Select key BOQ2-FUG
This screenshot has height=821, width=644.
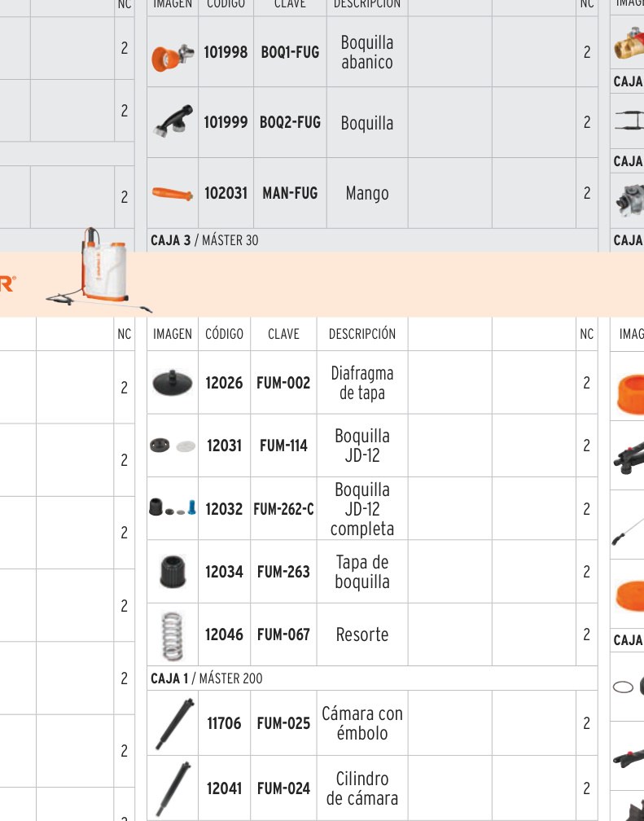click(290, 122)
